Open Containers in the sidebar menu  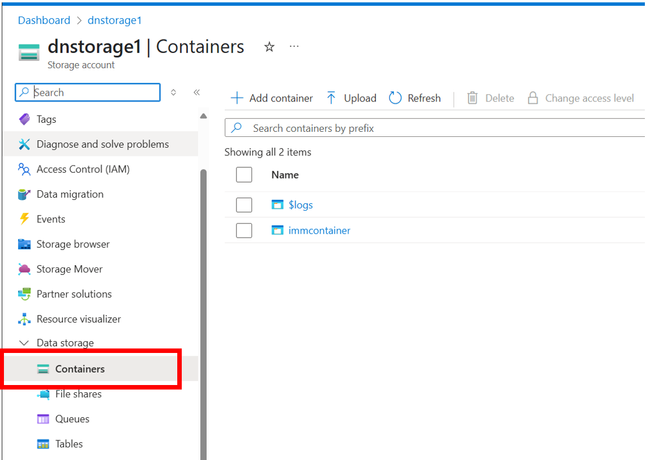(101, 369)
